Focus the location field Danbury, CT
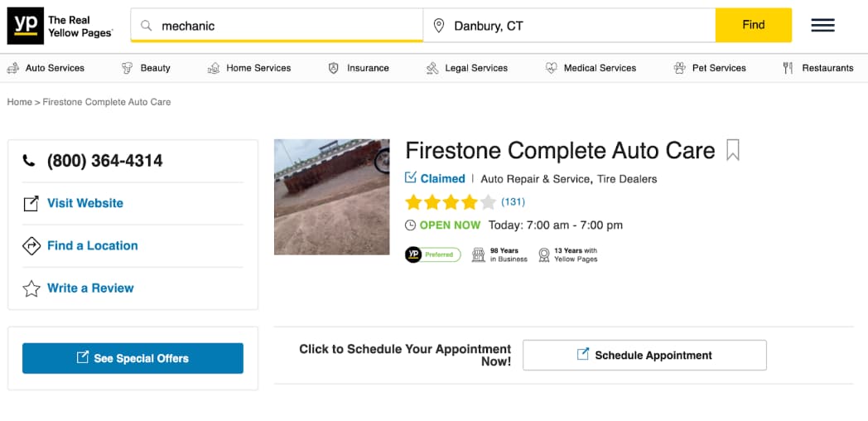 click(570, 26)
